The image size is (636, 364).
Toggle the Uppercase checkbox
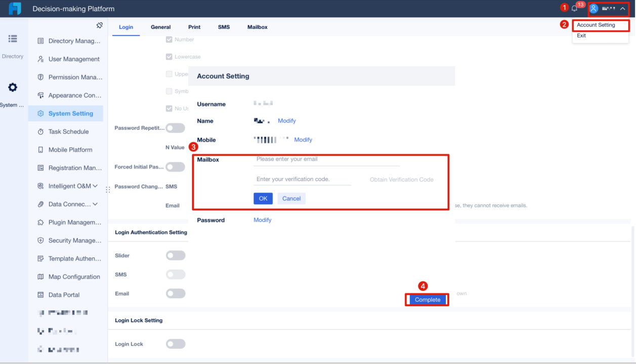pyautogui.click(x=169, y=74)
